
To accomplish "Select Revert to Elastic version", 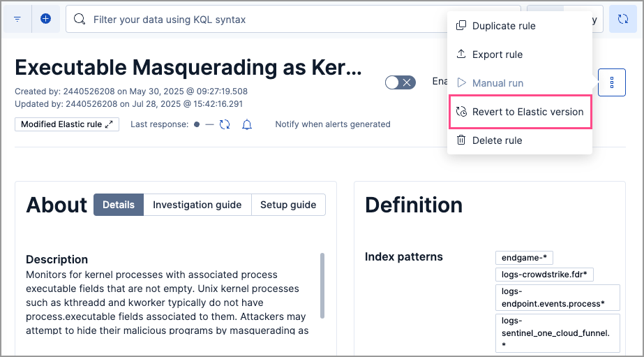I will (527, 112).
